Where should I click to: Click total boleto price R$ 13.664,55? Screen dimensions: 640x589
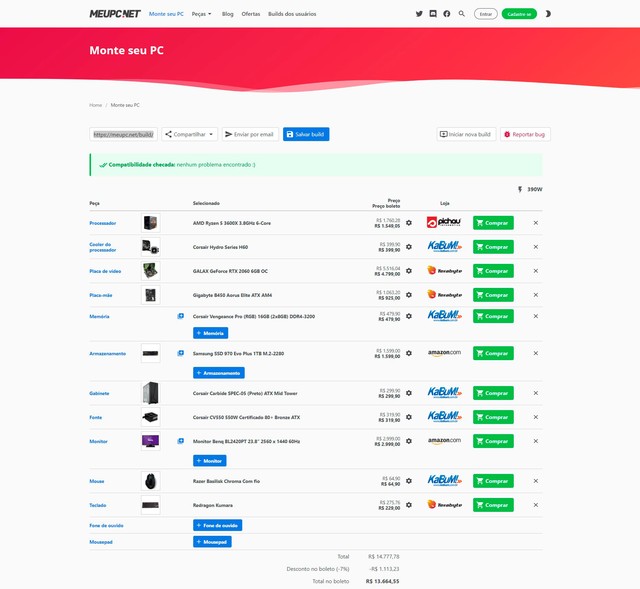click(382, 581)
